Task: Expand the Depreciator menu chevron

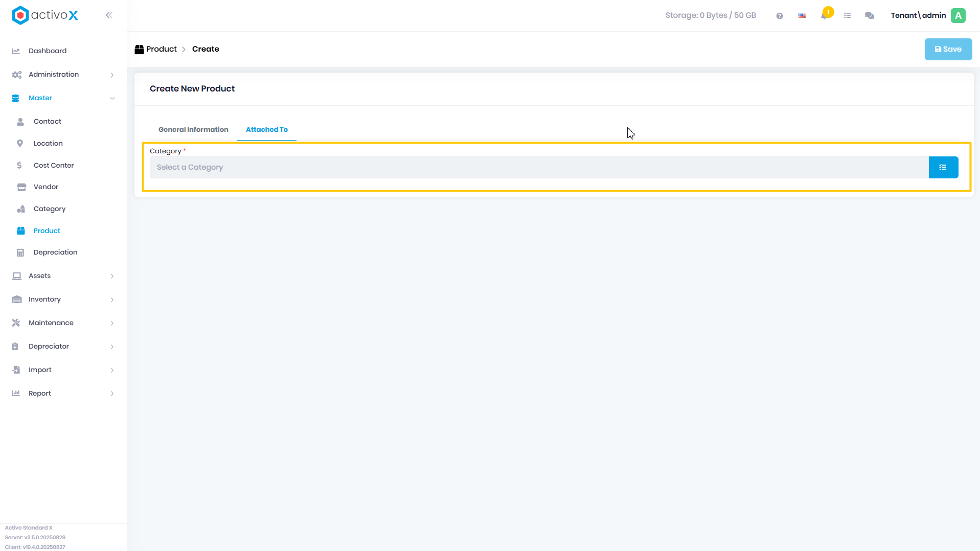Action: pyautogui.click(x=112, y=347)
